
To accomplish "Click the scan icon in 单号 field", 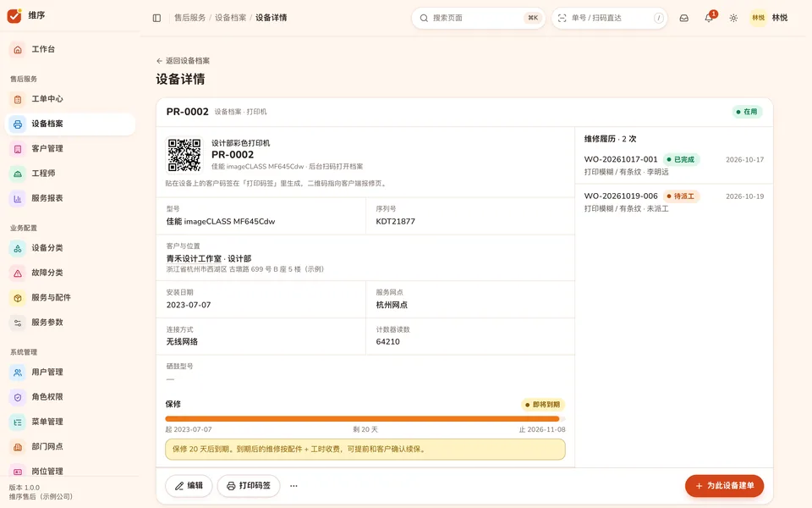I will pyautogui.click(x=562, y=18).
